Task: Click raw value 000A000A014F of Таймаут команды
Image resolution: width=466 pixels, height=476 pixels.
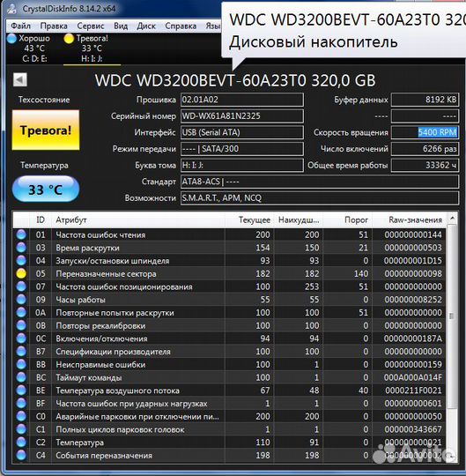Action: coord(413,377)
